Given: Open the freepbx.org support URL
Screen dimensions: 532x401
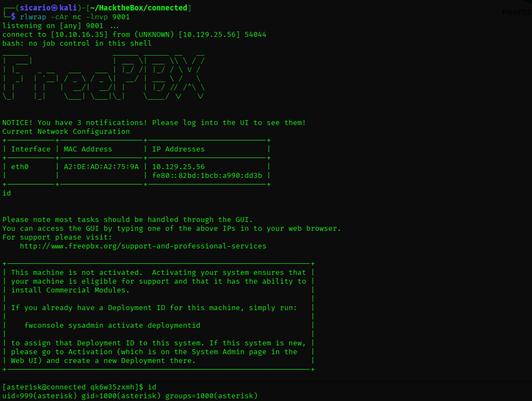Looking at the screenshot, I should click(143, 246).
